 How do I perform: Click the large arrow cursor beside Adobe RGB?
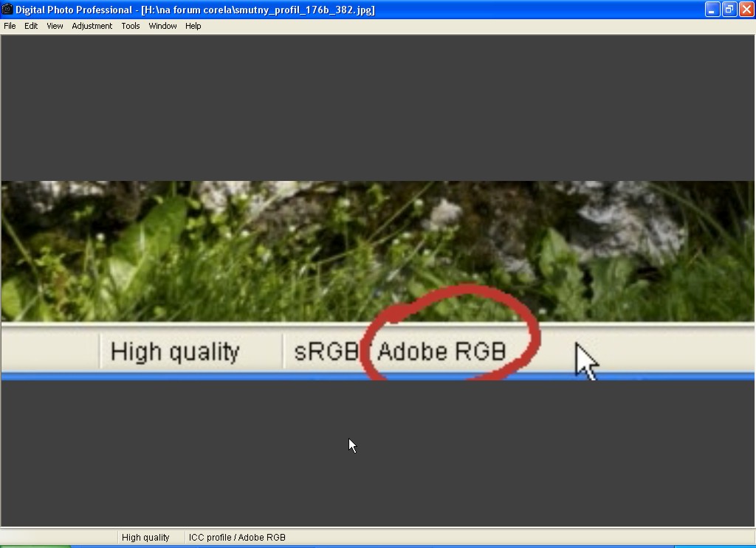(586, 360)
